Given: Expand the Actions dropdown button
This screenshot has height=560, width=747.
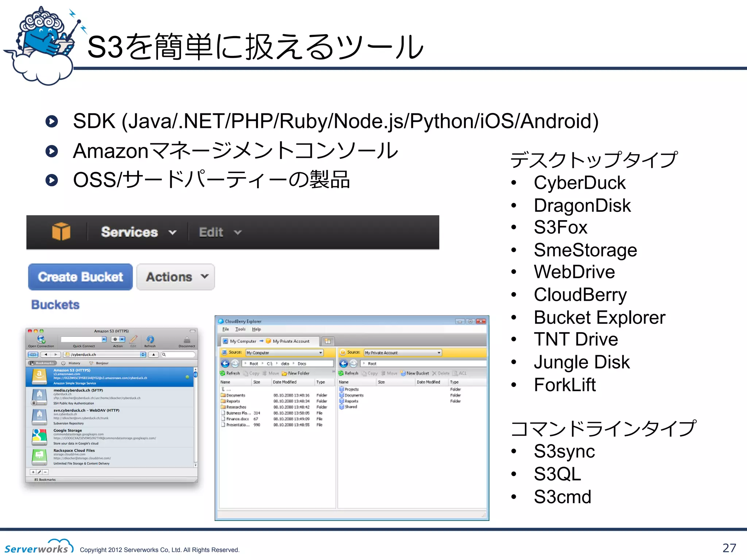Looking at the screenshot, I should tap(176, 277).
